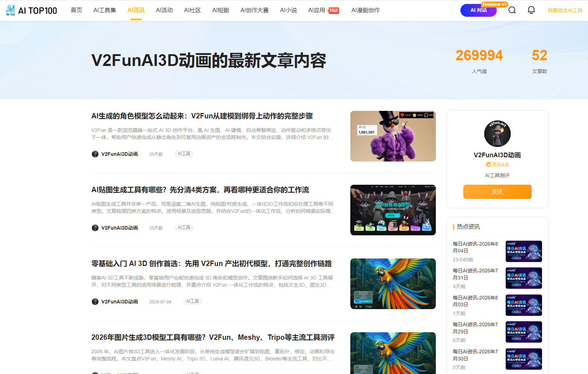Open the AI工具集 nav item
The height and width of the screenshot is (374, 588).
click(x=105, y=10)
